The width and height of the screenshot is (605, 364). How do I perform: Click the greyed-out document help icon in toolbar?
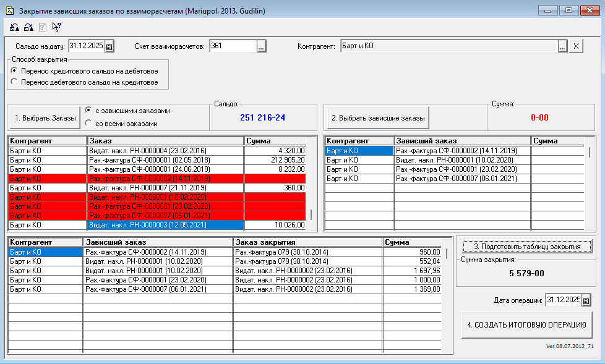click(43, 27)
